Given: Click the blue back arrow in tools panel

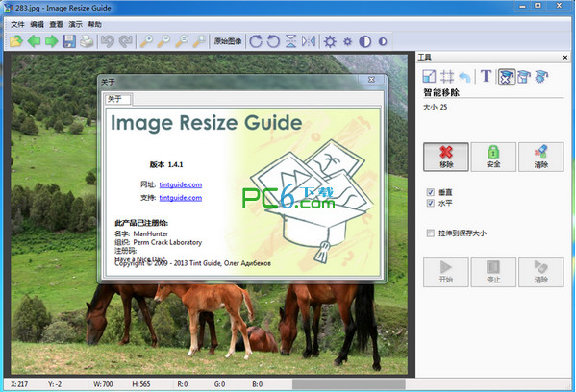Looking at the screenshot, I should point(464,77).
